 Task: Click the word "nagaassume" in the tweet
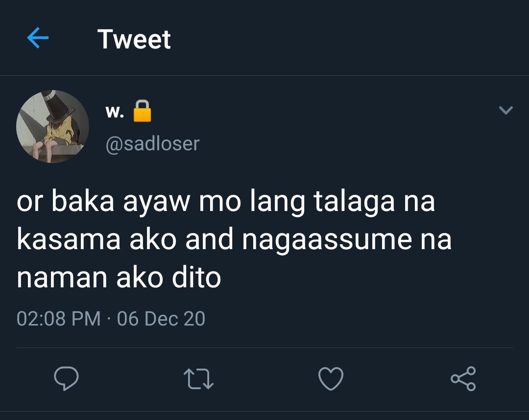[327, 240]
